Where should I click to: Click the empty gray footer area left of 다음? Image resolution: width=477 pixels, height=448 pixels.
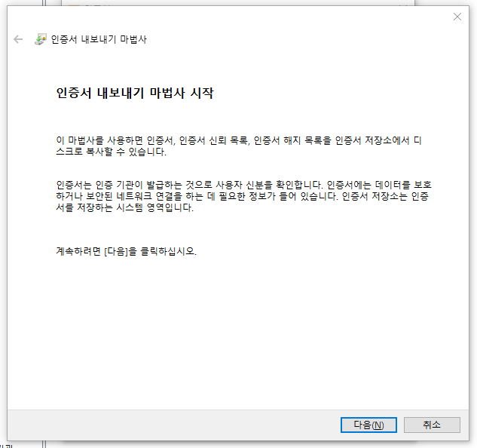(x=173, y=425)
